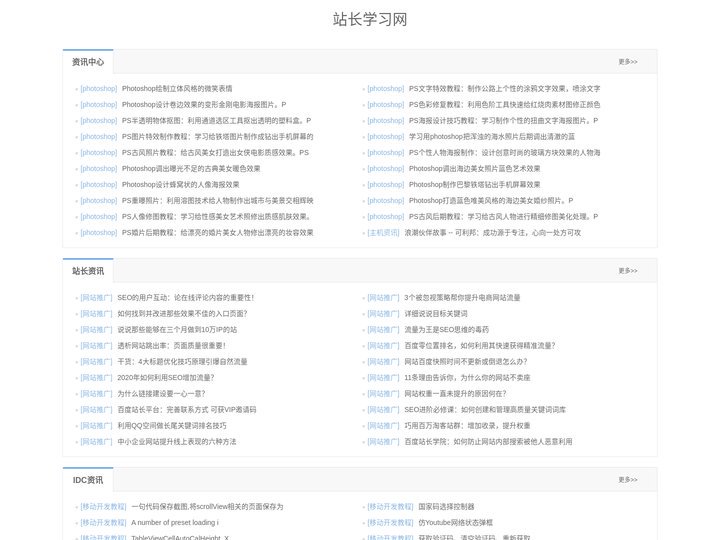Viewport: 720px width, 540px height.
Task: Click [移动开发教程] tag beside 国家码选择控制器
Action: point(390,506)
